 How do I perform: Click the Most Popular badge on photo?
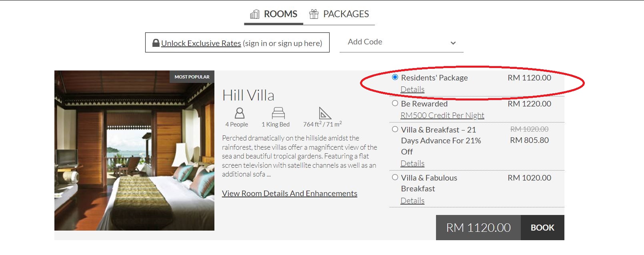(192, 76)
